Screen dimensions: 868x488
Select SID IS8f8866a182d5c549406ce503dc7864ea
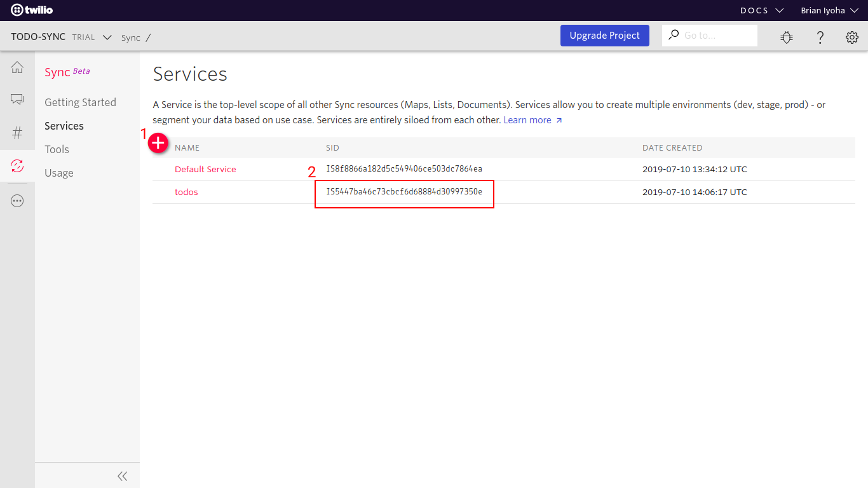coord(404,169)
